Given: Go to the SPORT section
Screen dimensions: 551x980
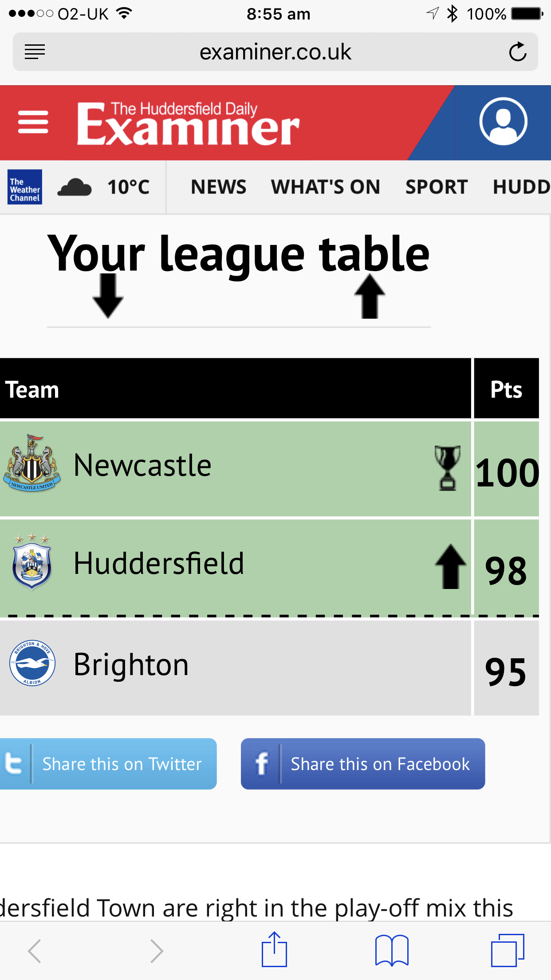Looking at the screenshot, I should pos(437,187).
